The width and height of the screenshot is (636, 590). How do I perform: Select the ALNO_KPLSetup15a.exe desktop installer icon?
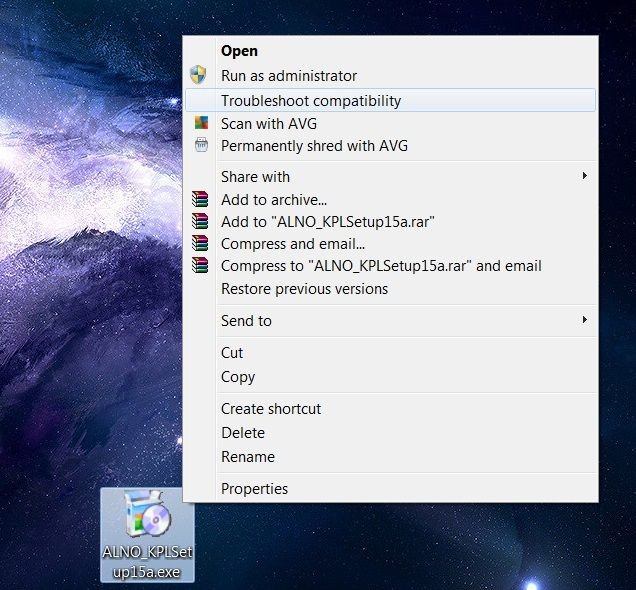pos(147,519)
